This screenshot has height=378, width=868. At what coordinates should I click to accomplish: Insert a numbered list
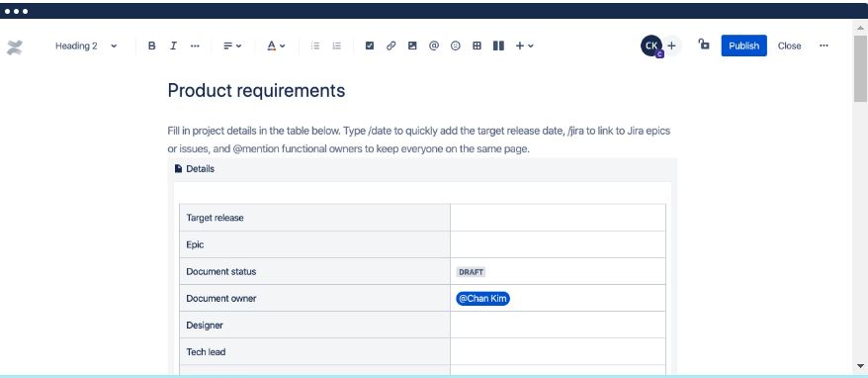[x=336, y=46]
